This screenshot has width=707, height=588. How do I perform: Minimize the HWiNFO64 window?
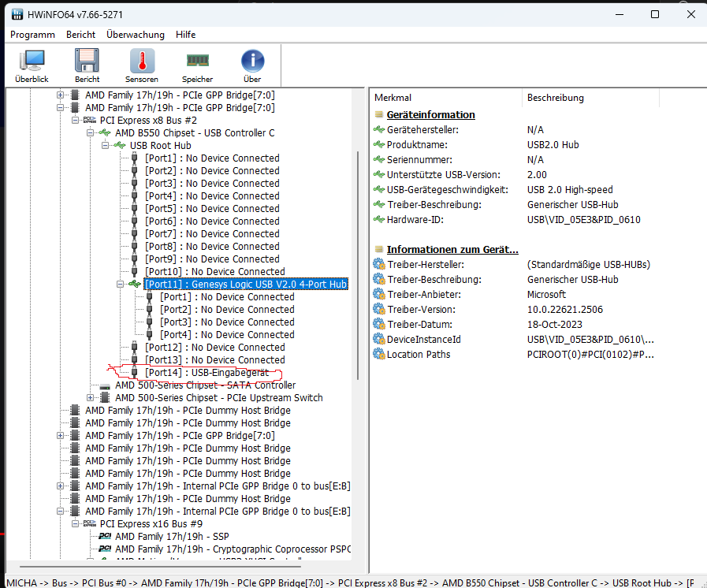[x=620, y=14]
